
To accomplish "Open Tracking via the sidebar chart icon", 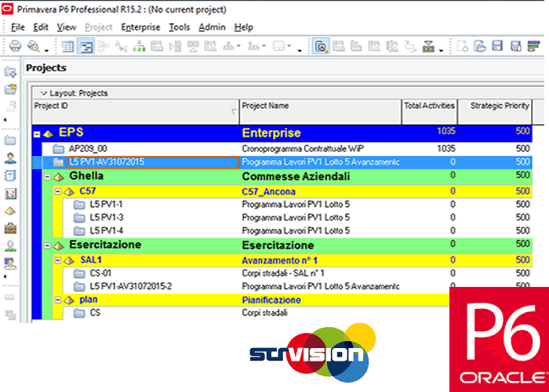I will coord(10,193).
